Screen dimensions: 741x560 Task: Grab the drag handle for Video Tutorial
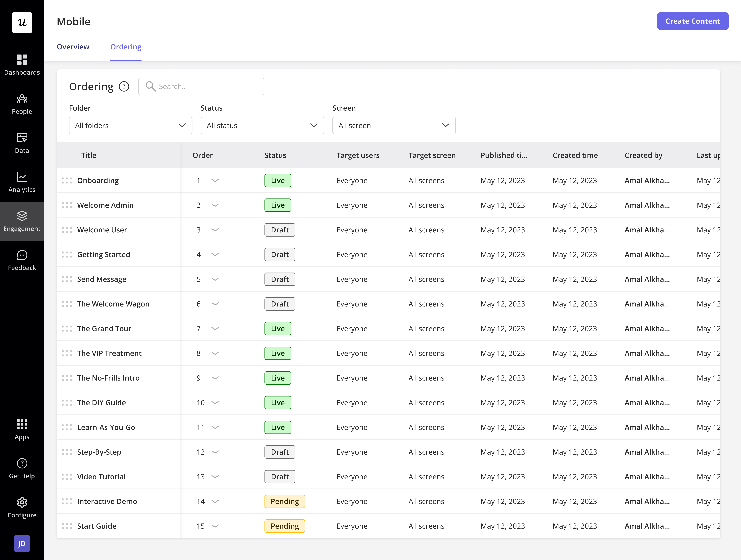click(67, 477)
